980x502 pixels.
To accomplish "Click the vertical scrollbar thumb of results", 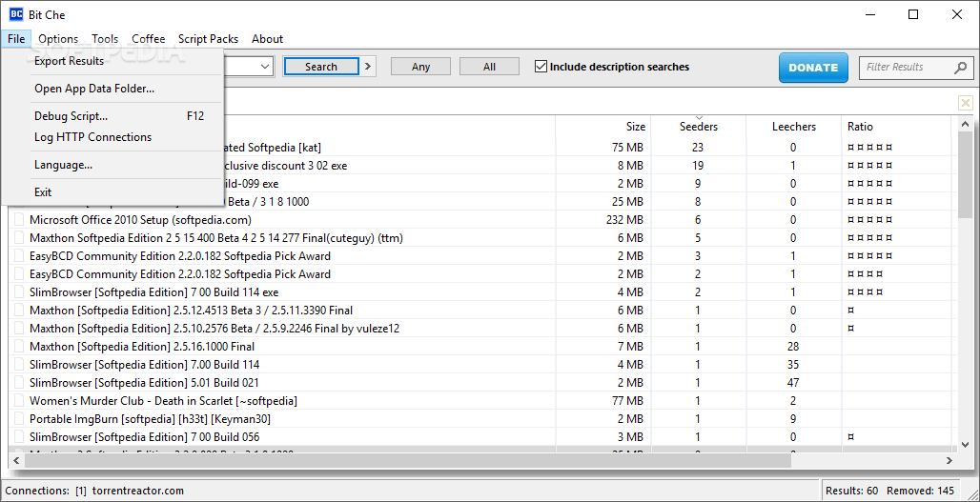I will 966,175.
